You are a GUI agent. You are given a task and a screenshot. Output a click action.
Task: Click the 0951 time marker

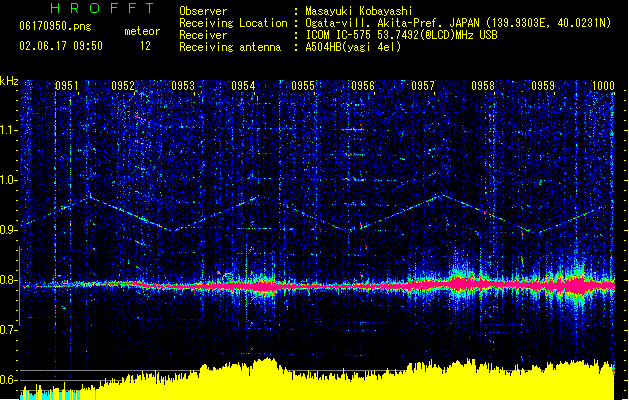point(67,87)
